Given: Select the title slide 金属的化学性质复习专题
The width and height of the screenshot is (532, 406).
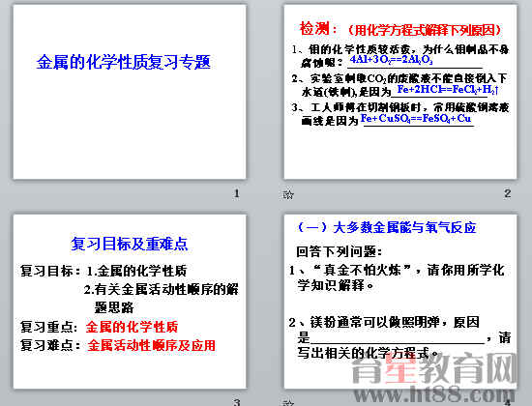Looking at the screenshot, I should [130, 92].
